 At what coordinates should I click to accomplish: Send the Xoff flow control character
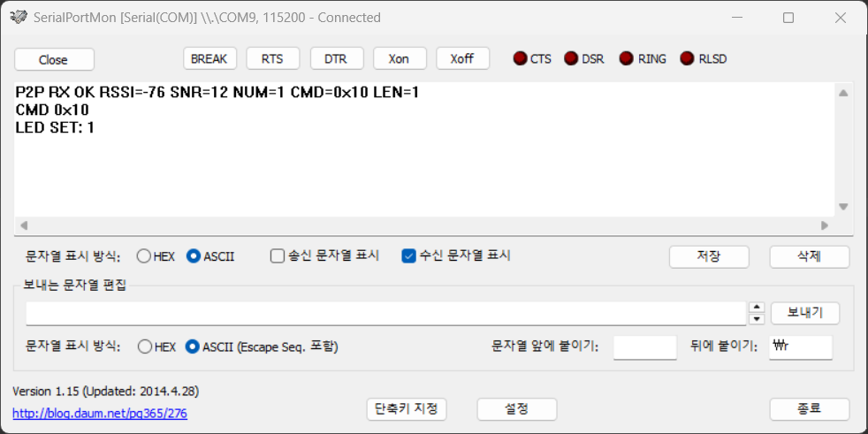(x=462, y=58)
